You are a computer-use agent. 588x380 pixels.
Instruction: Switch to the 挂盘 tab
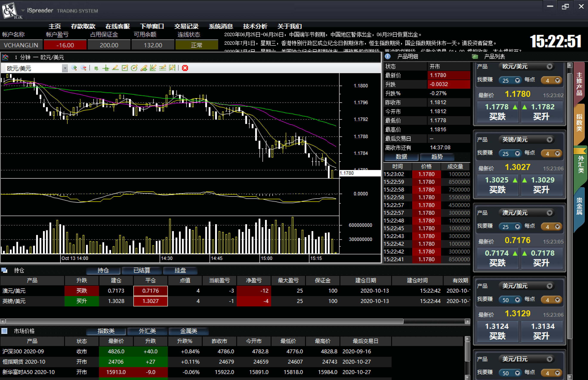pos(180,270)
